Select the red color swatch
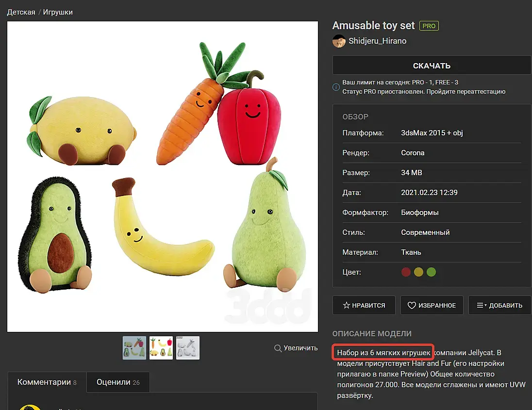 click(x=406, y=272)
